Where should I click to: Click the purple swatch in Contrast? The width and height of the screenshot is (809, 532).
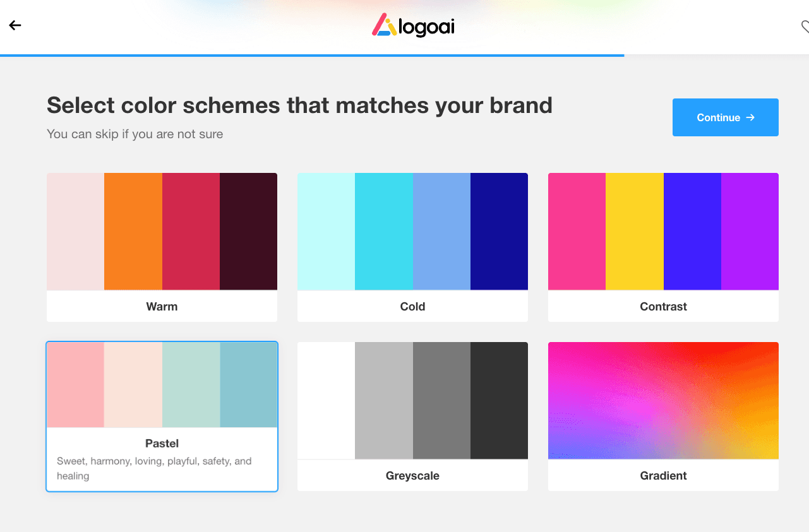(x=750, y=232)
